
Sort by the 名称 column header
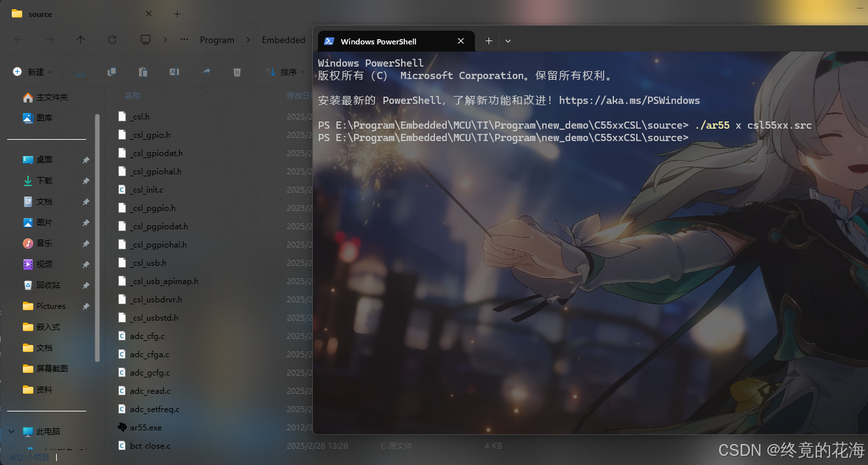coord(133,96)
